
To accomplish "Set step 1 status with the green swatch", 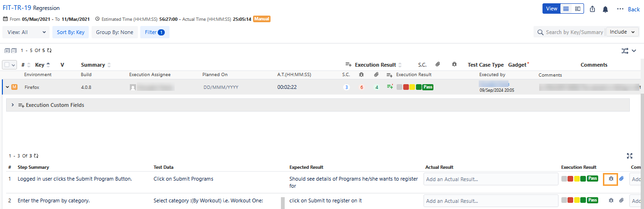I will pos(583,179).
